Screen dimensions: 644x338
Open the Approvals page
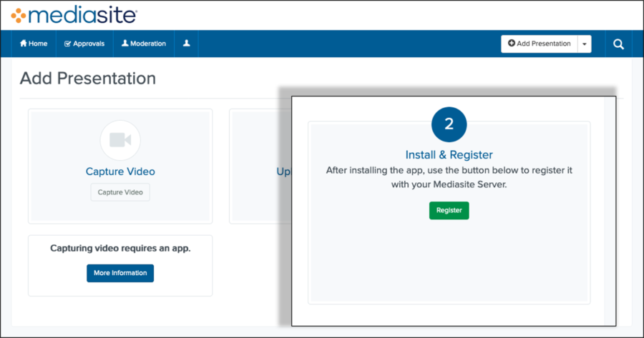pyautogui.click(x=84, y=44)
